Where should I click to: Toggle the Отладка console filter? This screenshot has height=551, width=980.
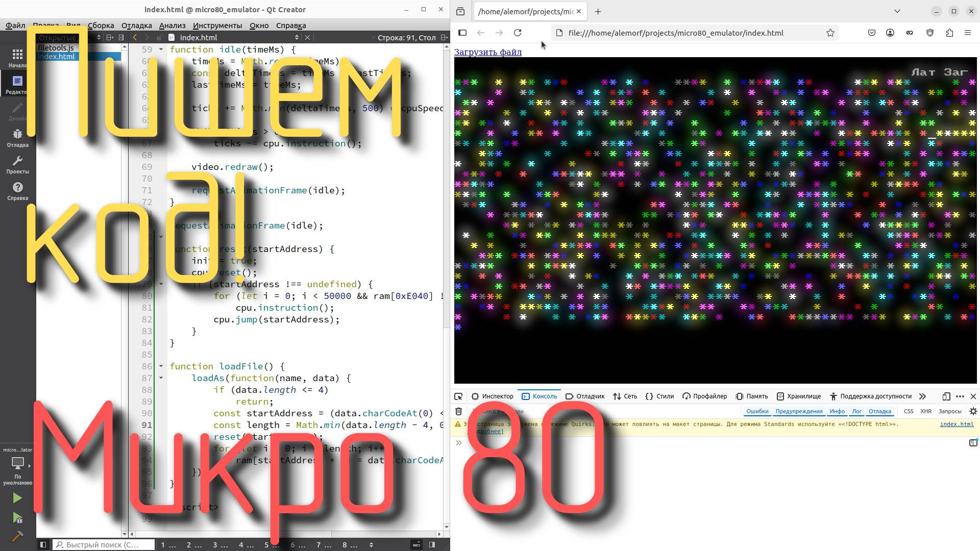click(880, 411)
